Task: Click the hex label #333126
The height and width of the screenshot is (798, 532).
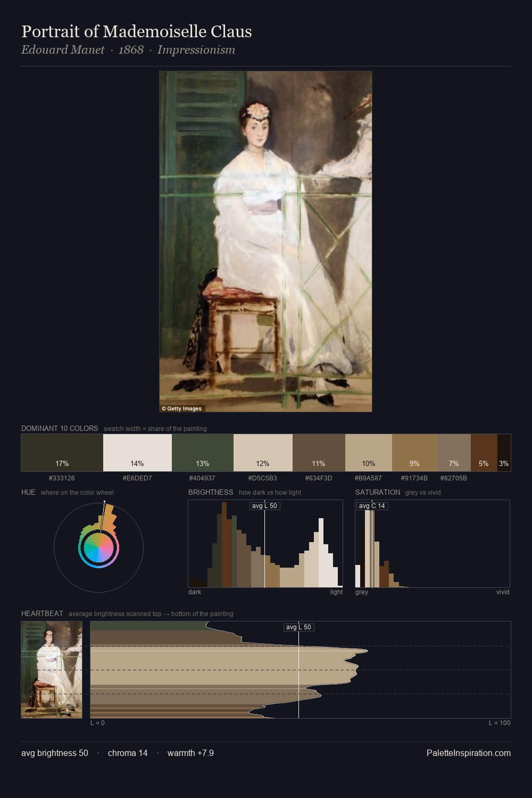Action: 62,478
